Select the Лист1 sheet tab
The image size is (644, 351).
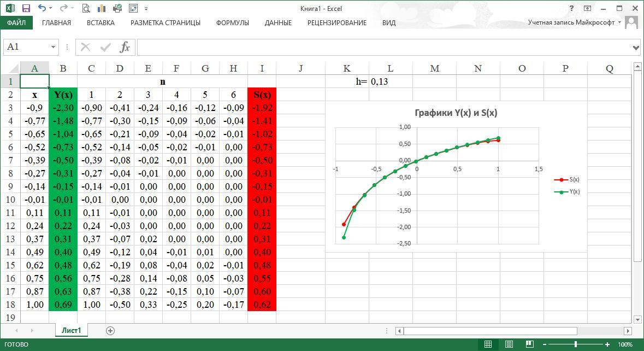click(x=72, y=330)
